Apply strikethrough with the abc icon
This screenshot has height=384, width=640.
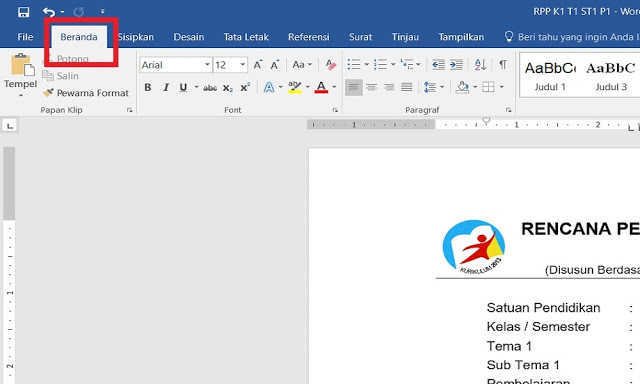(210, 88)
